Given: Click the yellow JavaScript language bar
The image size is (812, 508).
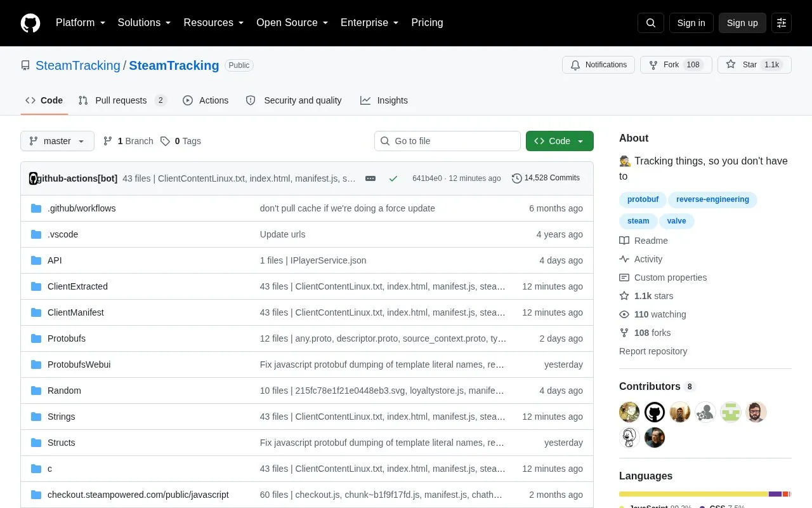Looking at the screenshot, I should [693, 494].
